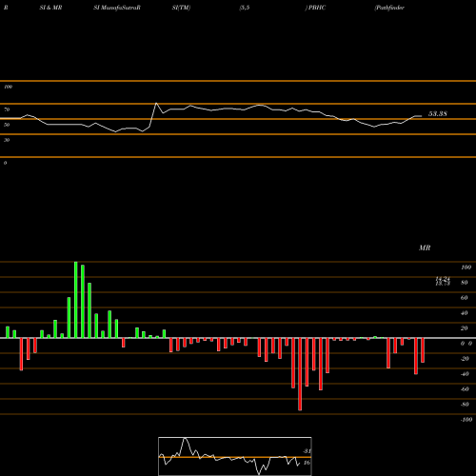This screenshot has height=476, width=476.
Task: Click the RSI axis label 50
Action: 7,125
